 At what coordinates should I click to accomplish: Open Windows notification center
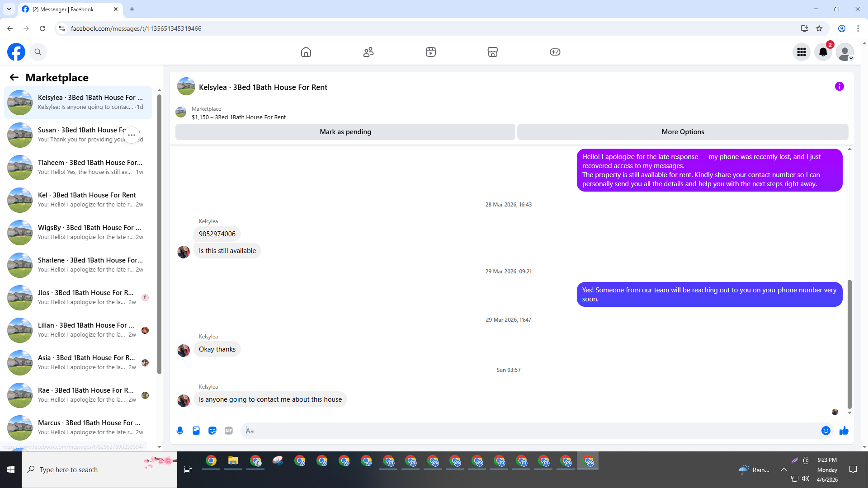853,469
